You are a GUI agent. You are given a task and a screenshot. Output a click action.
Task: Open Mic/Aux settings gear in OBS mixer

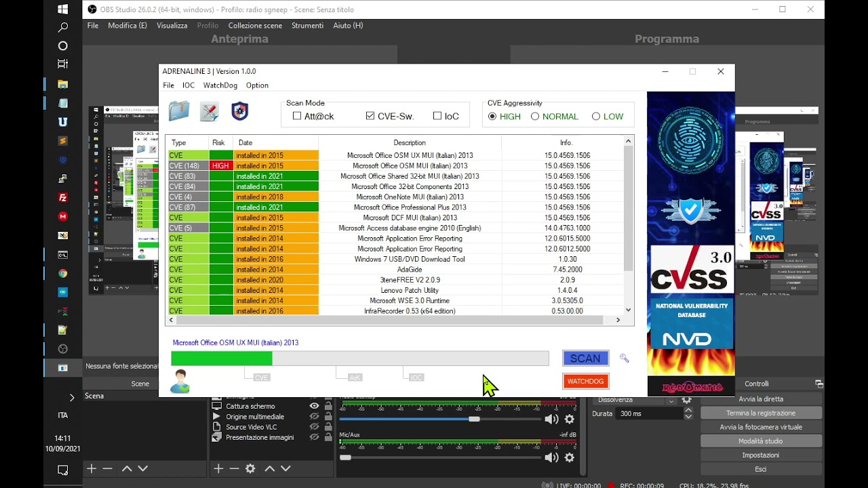pos(570,457)
